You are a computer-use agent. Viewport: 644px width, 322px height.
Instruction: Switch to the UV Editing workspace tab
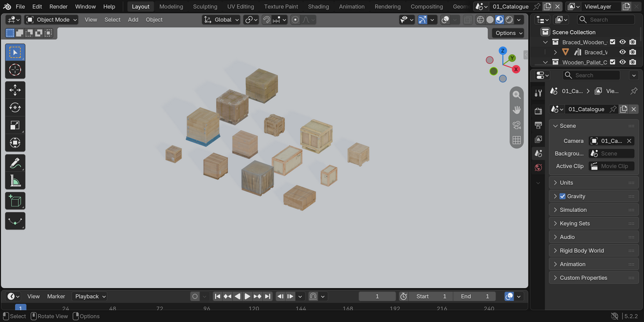click(240, 6)
